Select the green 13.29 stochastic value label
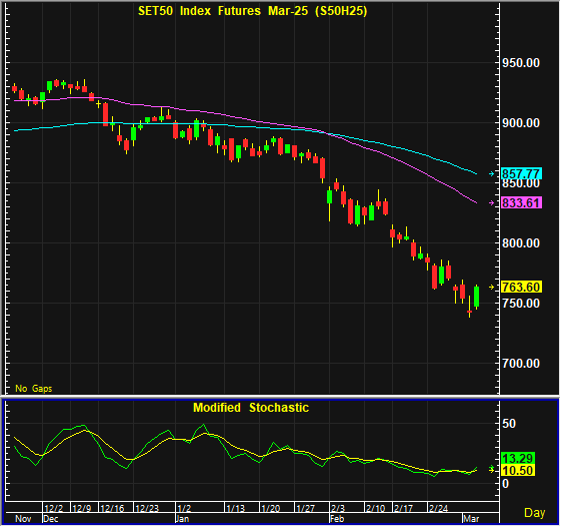561x527 pixels. (518, 458)
